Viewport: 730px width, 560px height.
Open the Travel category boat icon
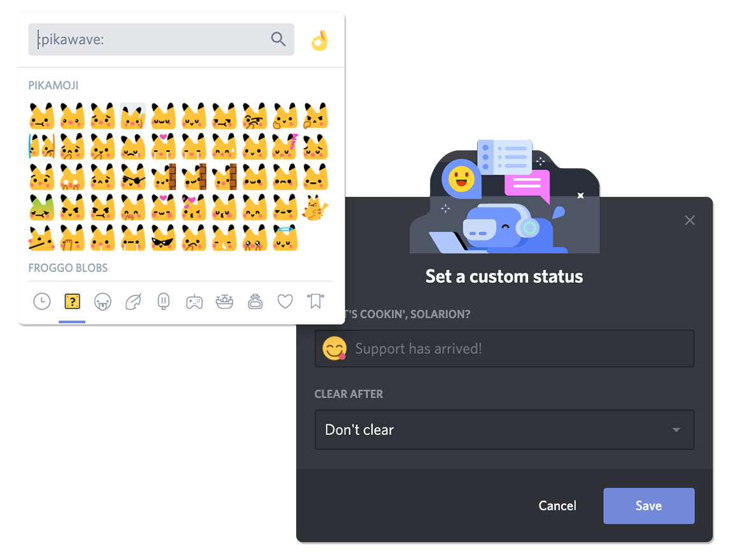tap(224, 301)
